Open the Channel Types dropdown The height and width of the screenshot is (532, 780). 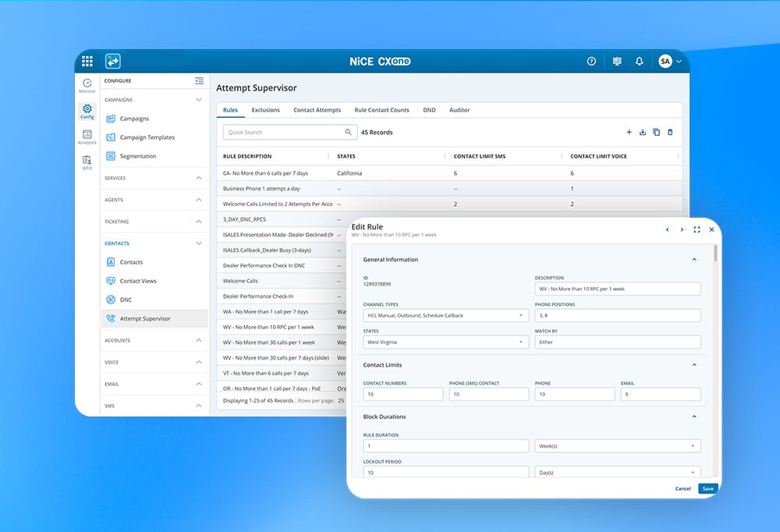(446, 315)
